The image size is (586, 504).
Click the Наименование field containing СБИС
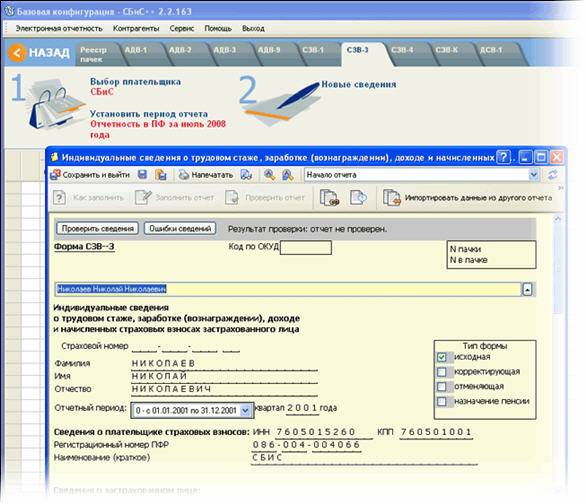364,458
